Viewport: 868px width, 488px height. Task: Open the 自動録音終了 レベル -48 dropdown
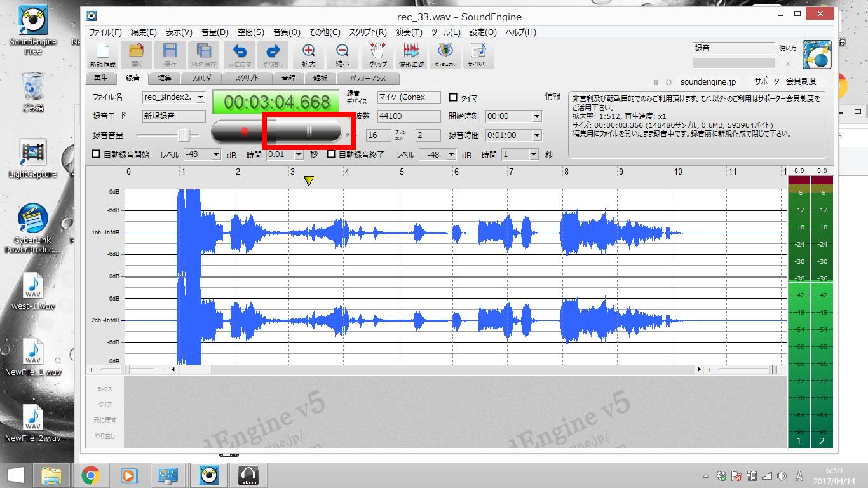(x=451, y=154)
